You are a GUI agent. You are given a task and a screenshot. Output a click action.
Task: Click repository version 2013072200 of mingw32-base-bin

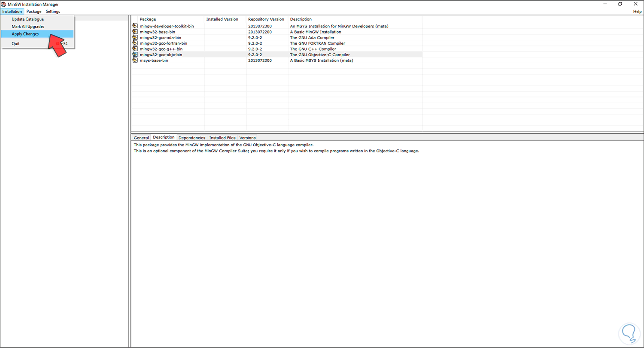260,32
